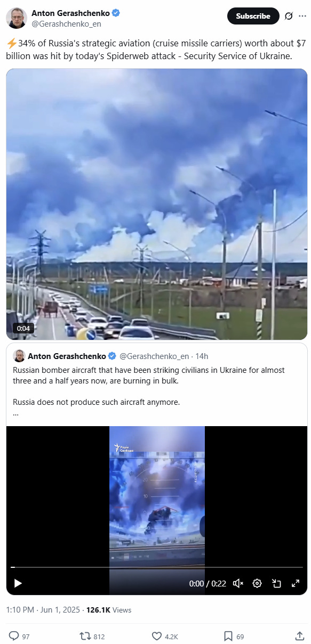Image resolution: width=311 pixels, height=644 pixels.
Task: Unmute the quoted video
Action: tap(238, 583)
